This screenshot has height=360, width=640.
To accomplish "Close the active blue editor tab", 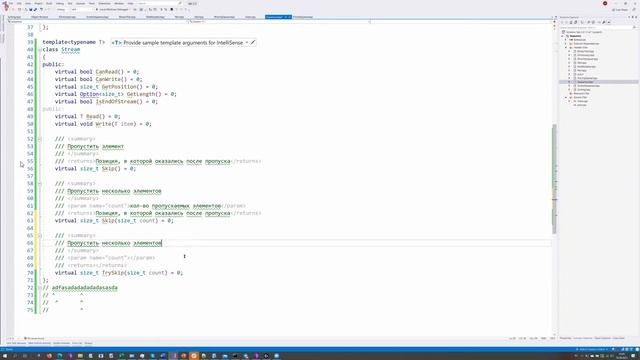I will 289,17.
